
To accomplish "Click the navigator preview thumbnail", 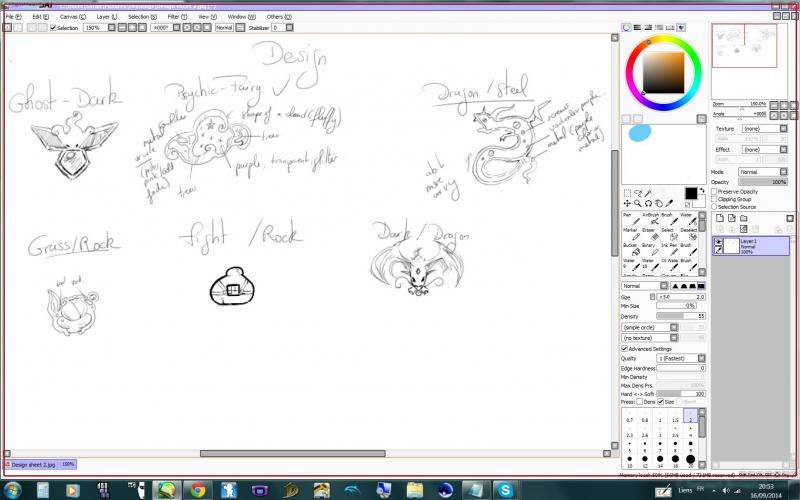I will click(744, 45).
